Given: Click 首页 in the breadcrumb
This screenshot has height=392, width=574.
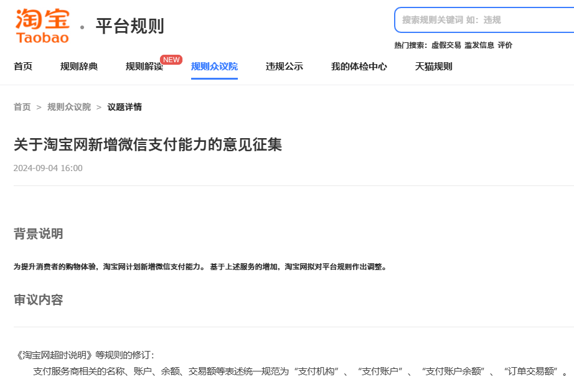Looking at the screenshot, I should [22, 107].
